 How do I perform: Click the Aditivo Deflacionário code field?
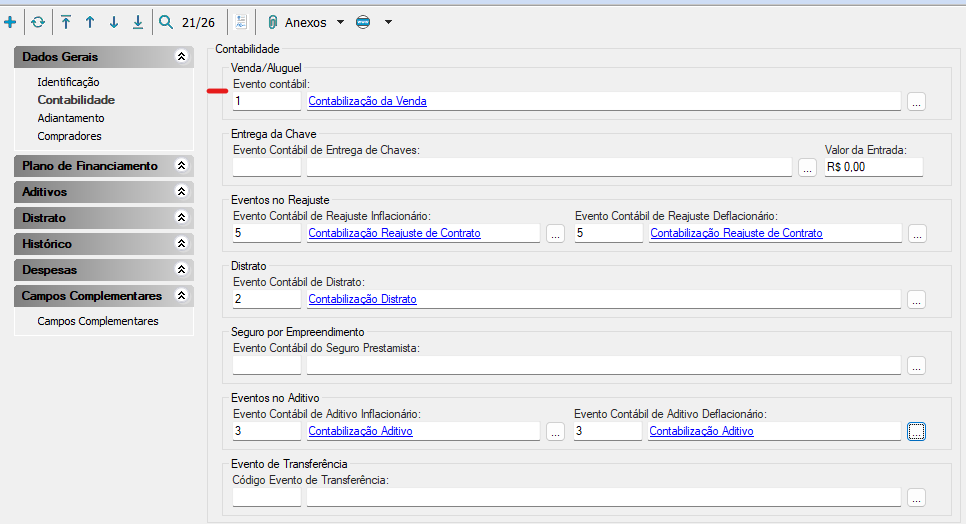pos(607,431)
